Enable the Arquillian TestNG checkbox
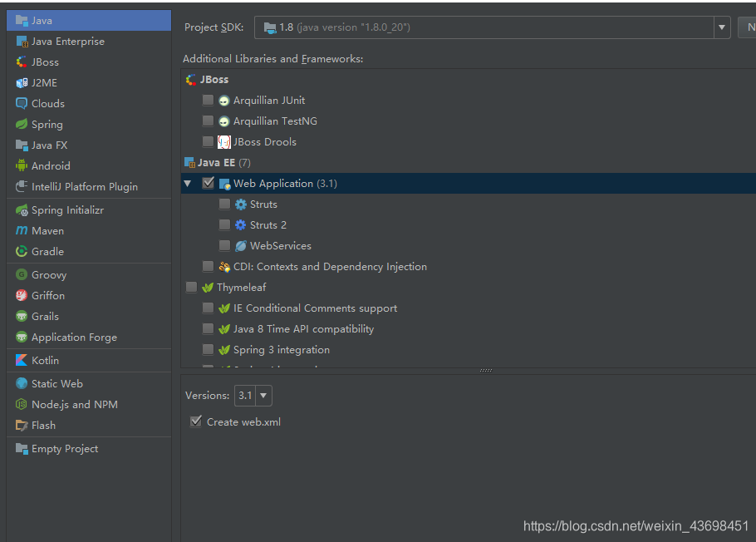Screen dimensions: 756x542 [208, 121]
